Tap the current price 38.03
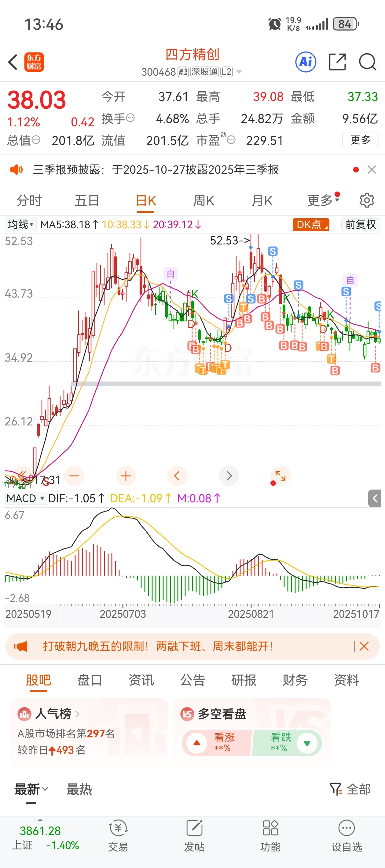The height and width of the screenshot is (868, 385). pyautogui.click(x=36, y=100)
